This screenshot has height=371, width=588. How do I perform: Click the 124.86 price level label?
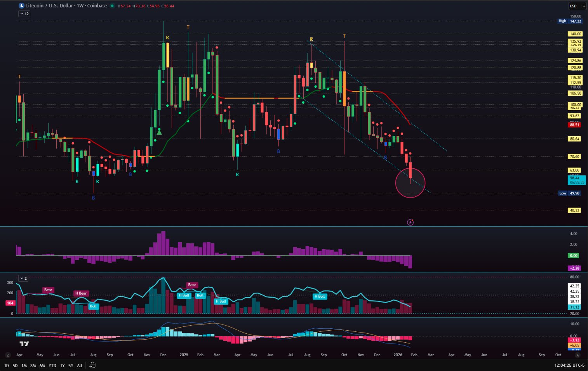[575, 61]
